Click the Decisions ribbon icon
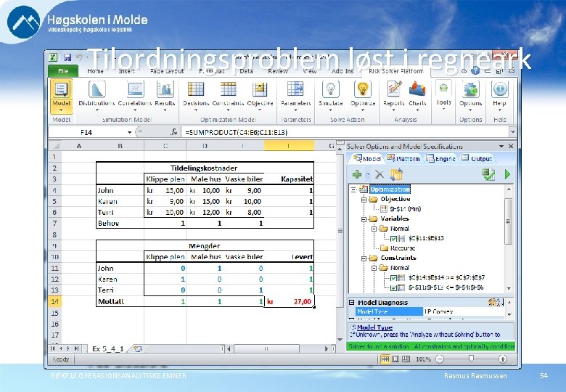 pyautogui.click(x=196, y=89)
